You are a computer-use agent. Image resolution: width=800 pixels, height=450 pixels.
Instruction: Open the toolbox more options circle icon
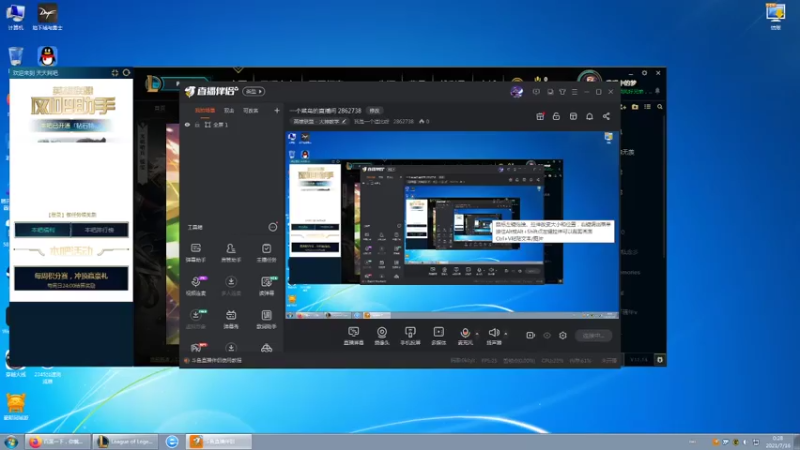(273, 227)
